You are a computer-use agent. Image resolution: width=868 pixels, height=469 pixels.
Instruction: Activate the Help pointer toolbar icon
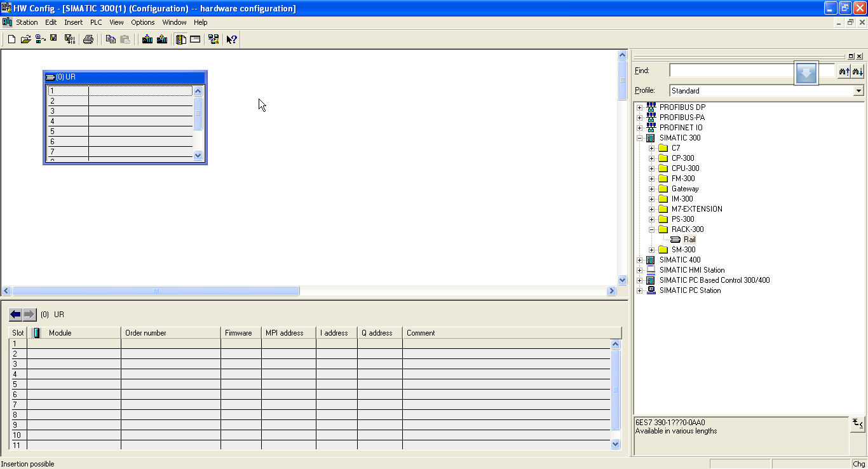point(230,39)
